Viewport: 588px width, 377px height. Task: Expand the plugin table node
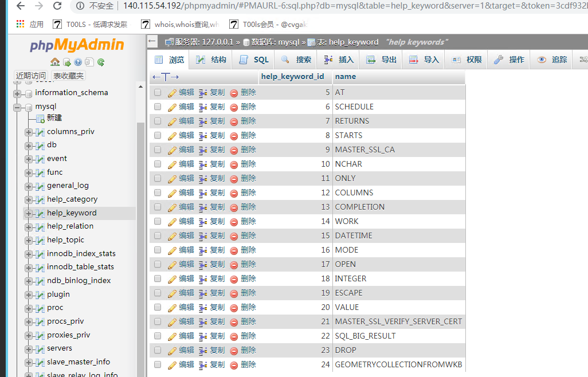29,295
